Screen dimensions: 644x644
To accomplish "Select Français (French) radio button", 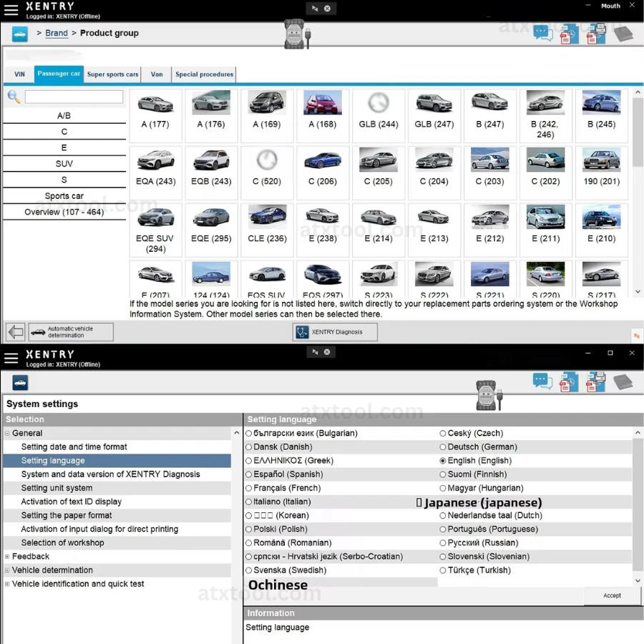I will click(248, 488).
